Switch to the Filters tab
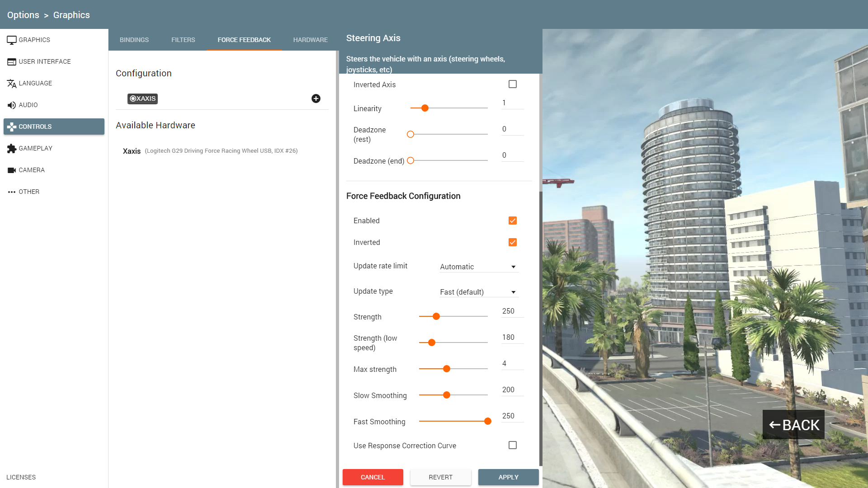868x488 pixels. (x=183, y=40)
